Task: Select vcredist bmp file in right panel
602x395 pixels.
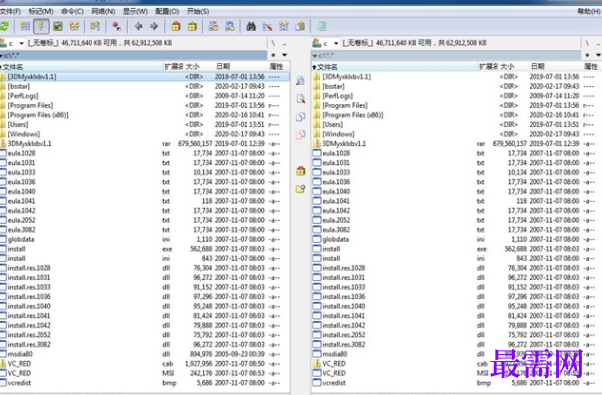Action: point(456,383)
